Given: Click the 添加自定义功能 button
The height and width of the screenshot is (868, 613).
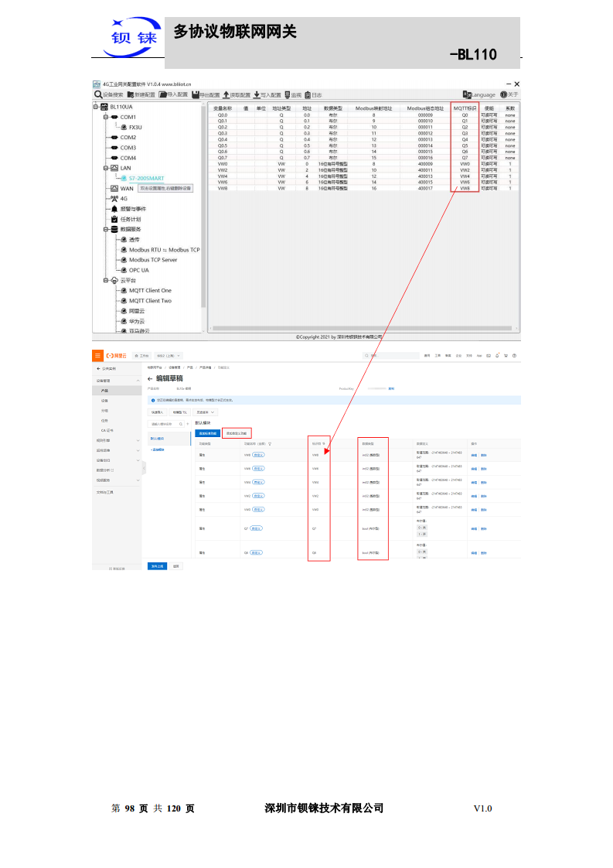Looking at the screenshot, I should 237,433.
